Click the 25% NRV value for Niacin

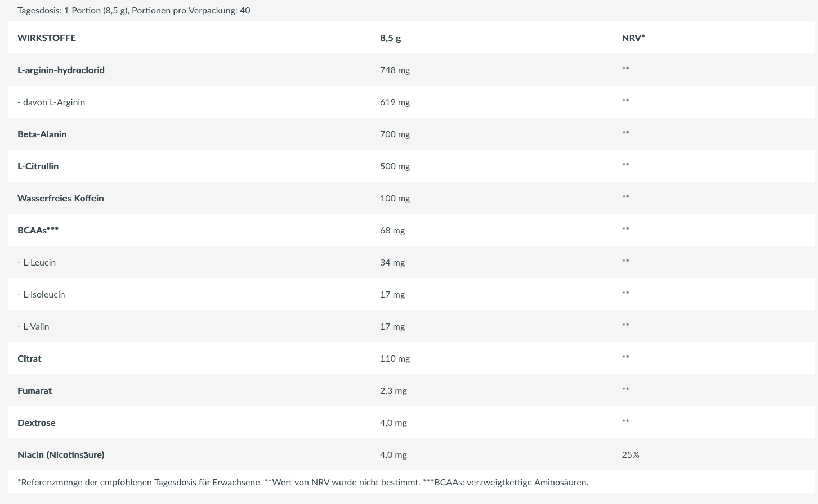click(x=631, y=454)
